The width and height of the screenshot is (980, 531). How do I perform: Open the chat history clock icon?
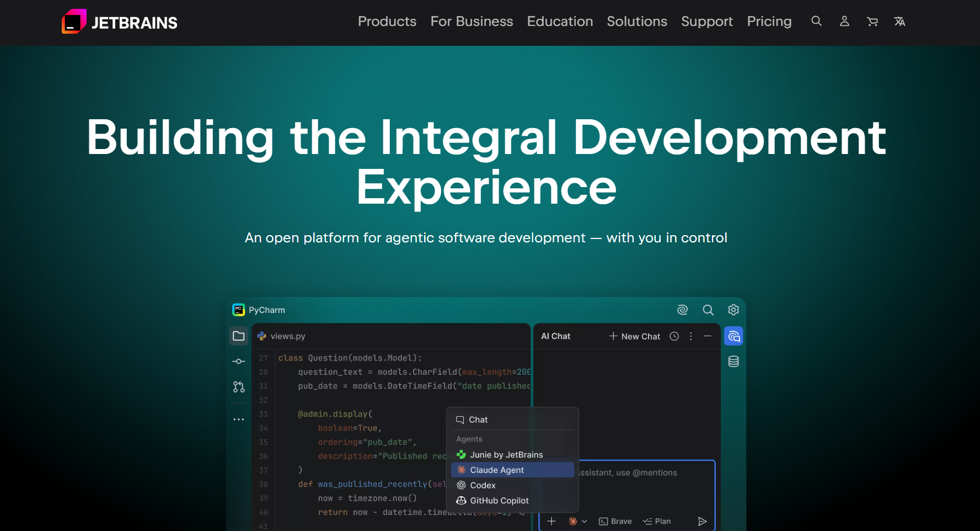tap(674, 336)
